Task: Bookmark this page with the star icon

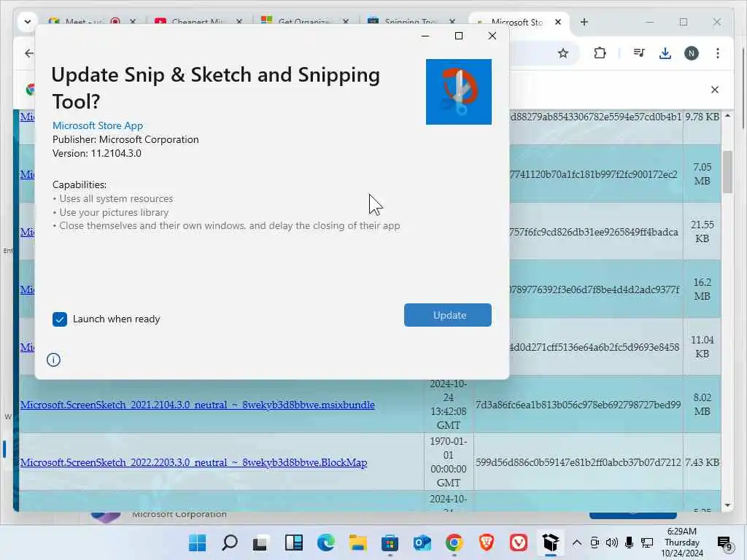Action: coord(563,52)
